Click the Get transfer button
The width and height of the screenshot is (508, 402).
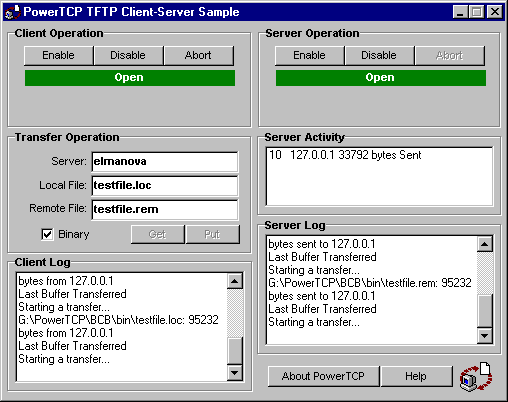[x=157, y=234]
